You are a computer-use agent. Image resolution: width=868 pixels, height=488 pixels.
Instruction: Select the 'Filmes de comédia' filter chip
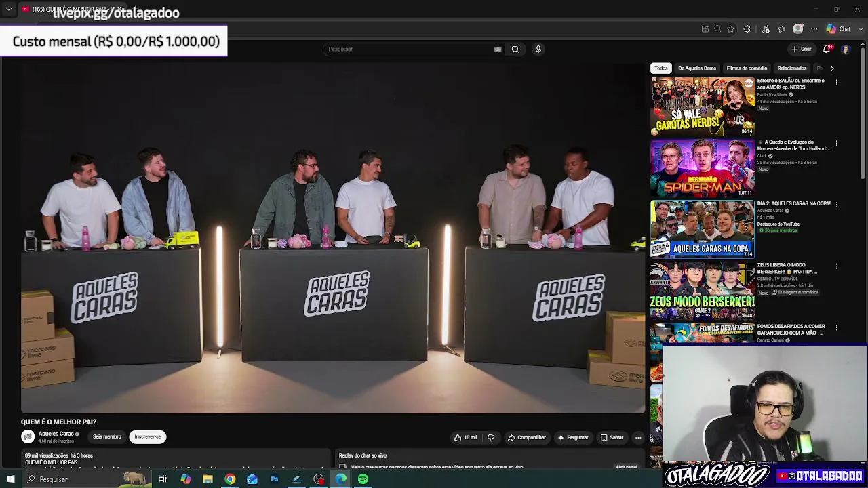pyautogui.click(x=747, y=68)
